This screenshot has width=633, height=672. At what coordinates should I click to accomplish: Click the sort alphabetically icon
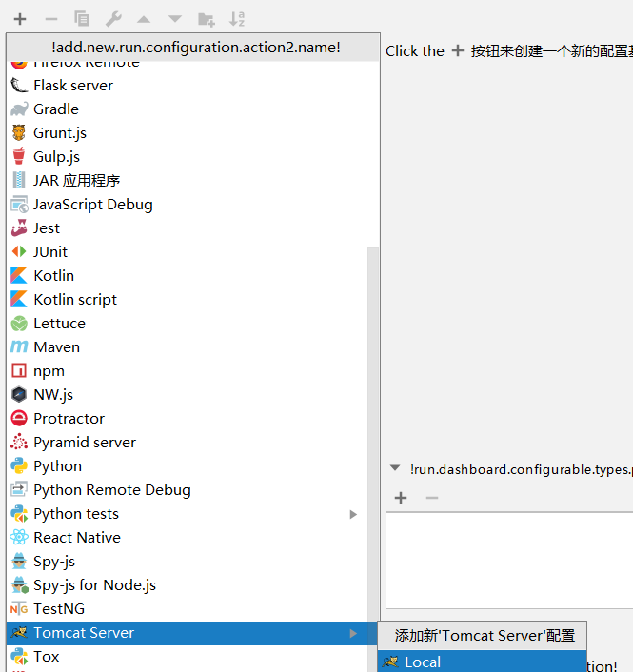pyautogui.click(x=237, y=19)
